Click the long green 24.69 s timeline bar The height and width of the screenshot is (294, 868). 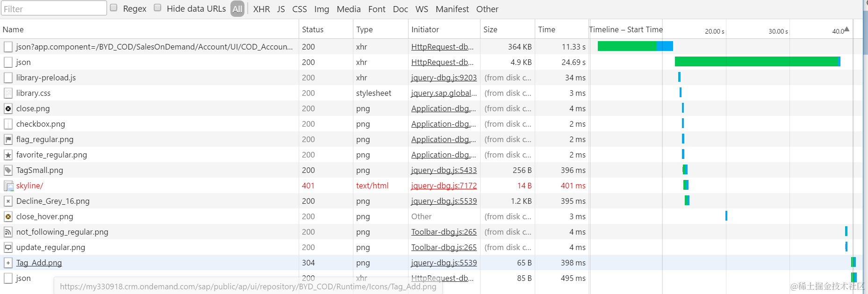tap(757, 61)
